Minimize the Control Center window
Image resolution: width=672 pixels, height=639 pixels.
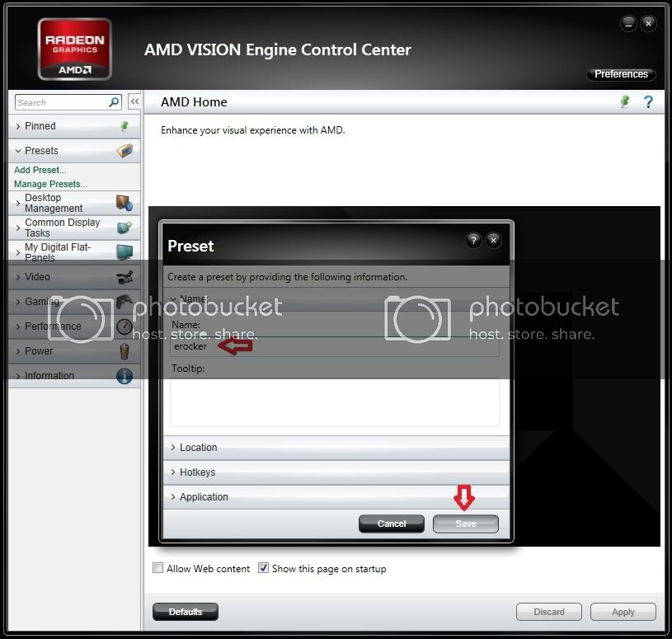629,24
